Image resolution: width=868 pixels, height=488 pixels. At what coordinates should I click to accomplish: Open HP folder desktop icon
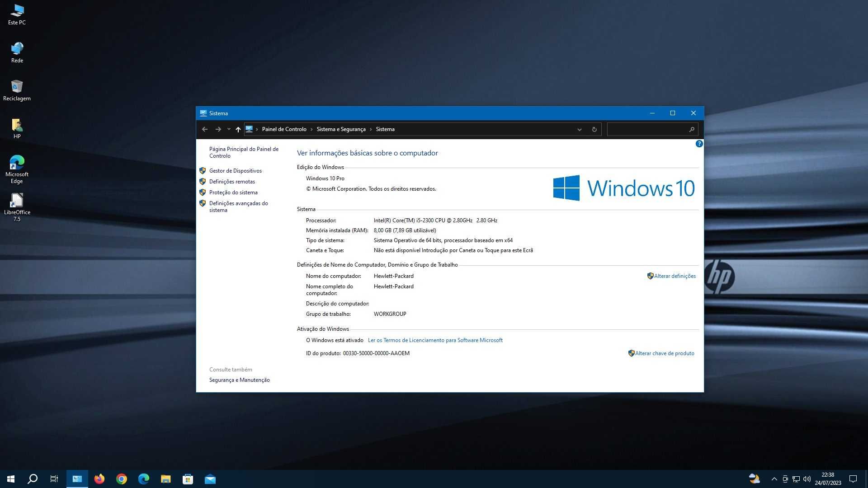[x=17, y=128]
